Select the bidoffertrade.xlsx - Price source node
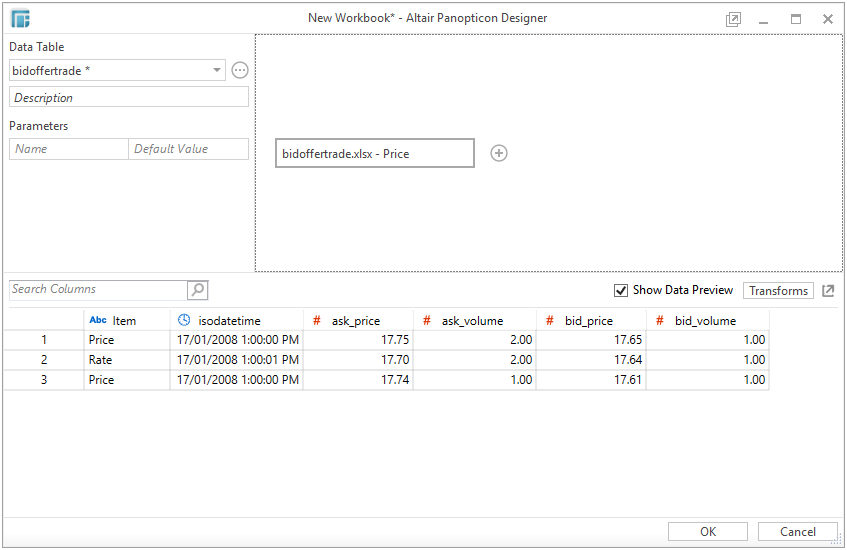This screenshot has width=847, height=550. point(375,153)
